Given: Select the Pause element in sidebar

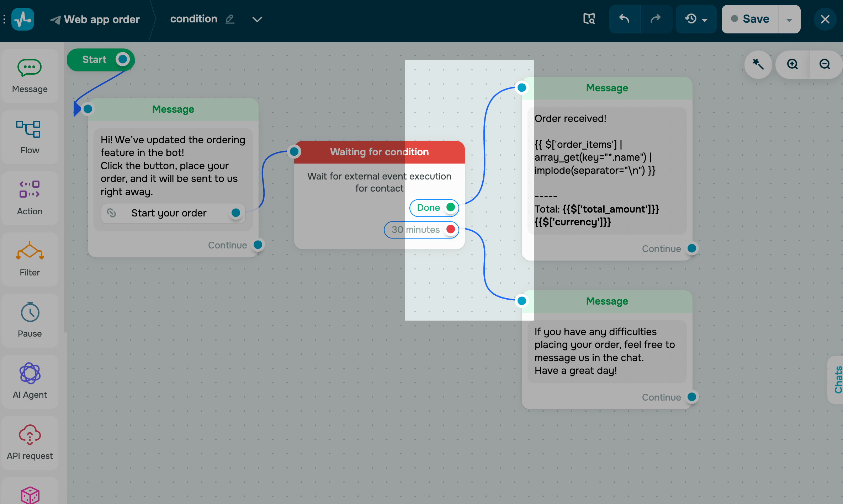Looking at the screenshot, I should (x=30, y=321).
